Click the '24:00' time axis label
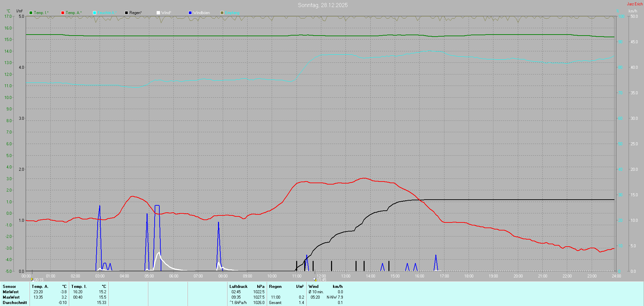 click(x=616, y=276)
